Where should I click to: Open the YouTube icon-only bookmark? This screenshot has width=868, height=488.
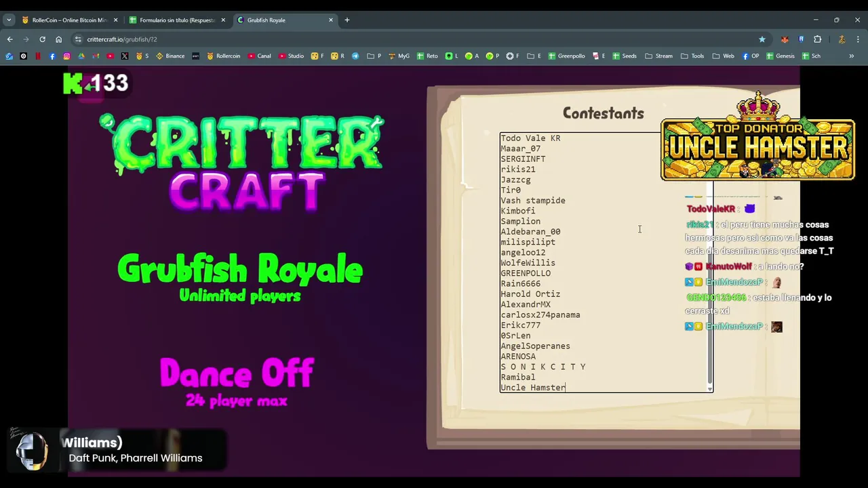coord(111,56)
